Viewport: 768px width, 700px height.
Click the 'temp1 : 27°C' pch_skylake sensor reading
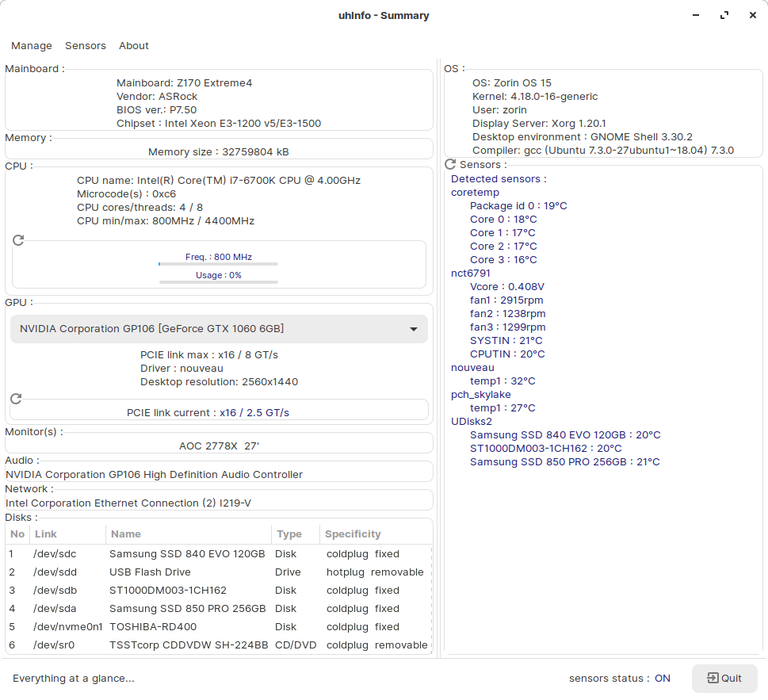click(x=503, y=408)
